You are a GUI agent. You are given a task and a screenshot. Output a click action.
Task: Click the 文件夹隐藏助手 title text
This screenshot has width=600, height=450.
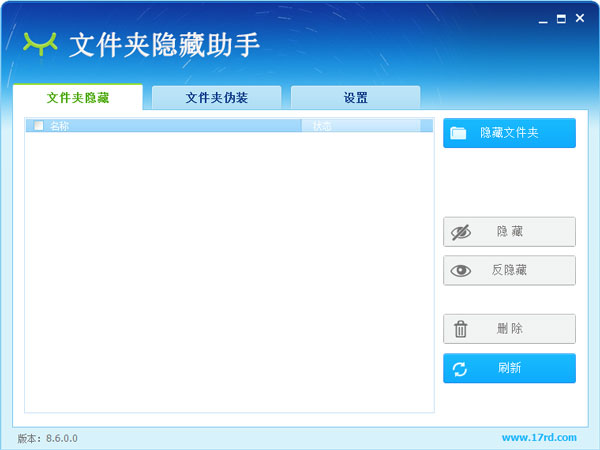coord(164,45)
